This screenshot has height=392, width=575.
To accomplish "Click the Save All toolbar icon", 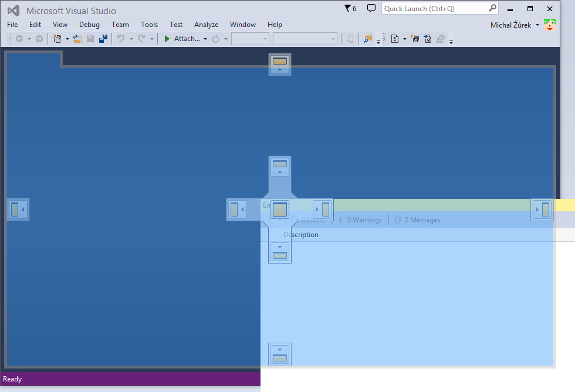I will pyautogui.click(x=103, y=38).
